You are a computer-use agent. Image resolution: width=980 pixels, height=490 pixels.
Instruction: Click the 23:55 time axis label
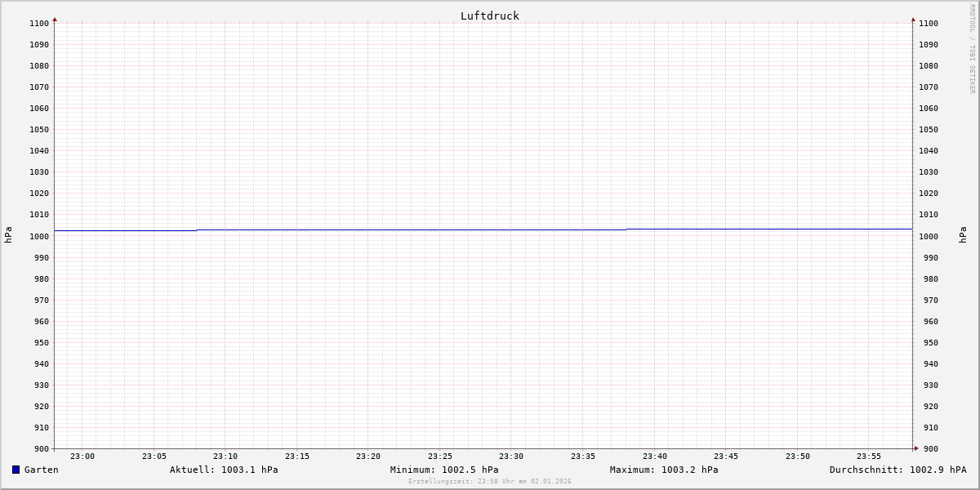pos(869,457)
